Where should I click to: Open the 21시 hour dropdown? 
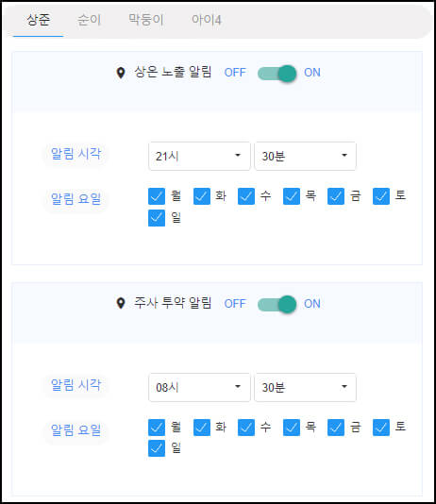coord(199,156)
